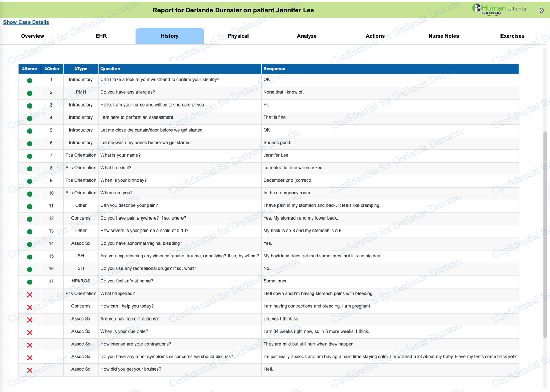Click the red X beside 'How can I help you today?'
This screenshot has width=550, height=392.
point(30,307)
